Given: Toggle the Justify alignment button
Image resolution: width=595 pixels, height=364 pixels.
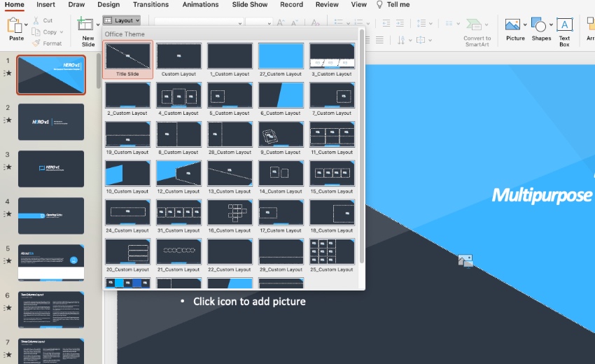Looking at the screenshot, I should [x=379, y=40].
